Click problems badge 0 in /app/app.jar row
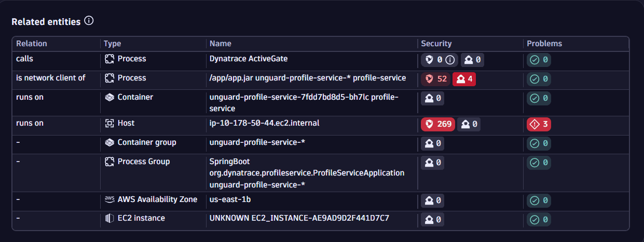This screenshot has height=242, width=644. coord(539,79)
